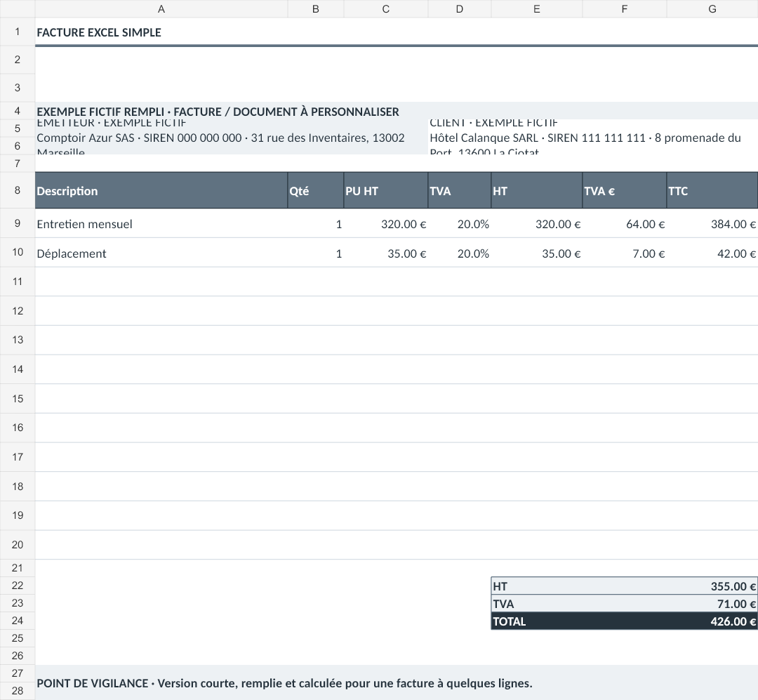
Task: Select row 24 header
Action: (18, 621)
